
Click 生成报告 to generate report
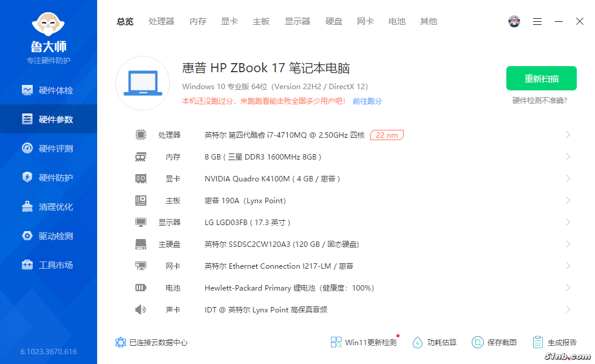(x=554, y=342)
